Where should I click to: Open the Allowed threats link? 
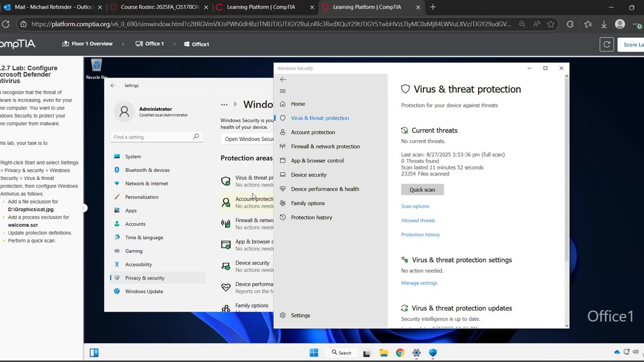(x=418, y=220)
